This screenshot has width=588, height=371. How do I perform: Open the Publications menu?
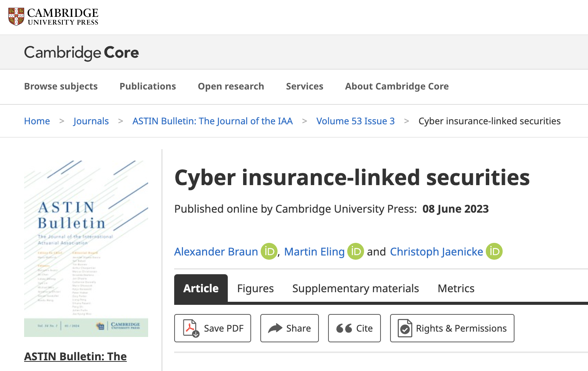148,86
